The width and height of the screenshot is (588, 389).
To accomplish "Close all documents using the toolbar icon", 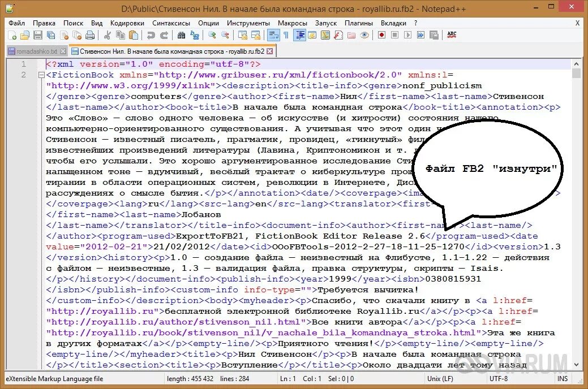I will click(78, 35).
